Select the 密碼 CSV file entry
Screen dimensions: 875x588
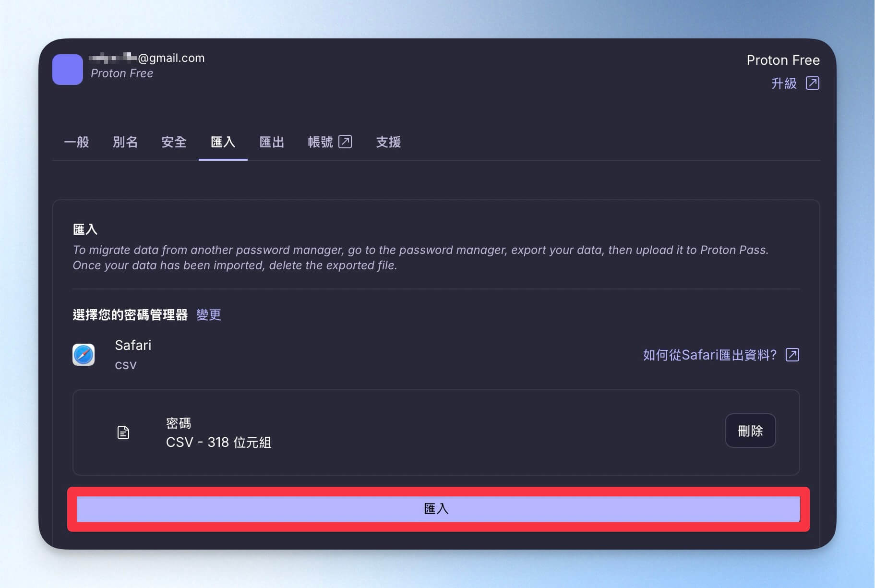(436, 432)
